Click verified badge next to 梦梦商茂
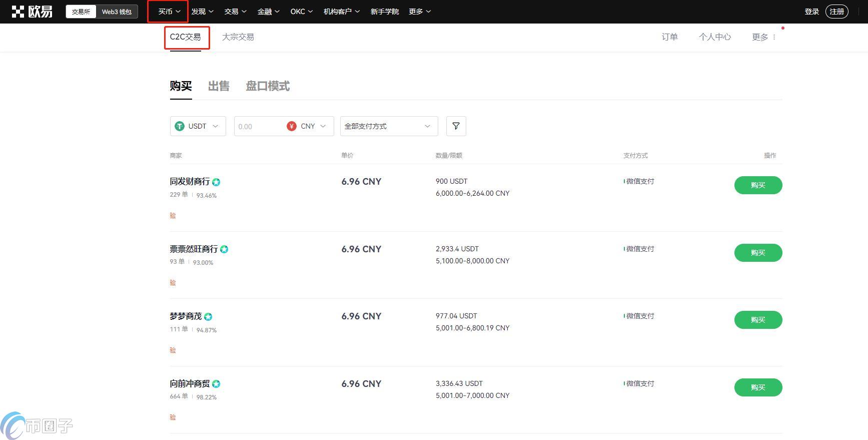Viewport: 868px width, 440px height. pyautogui.click(x=208, y=317)
